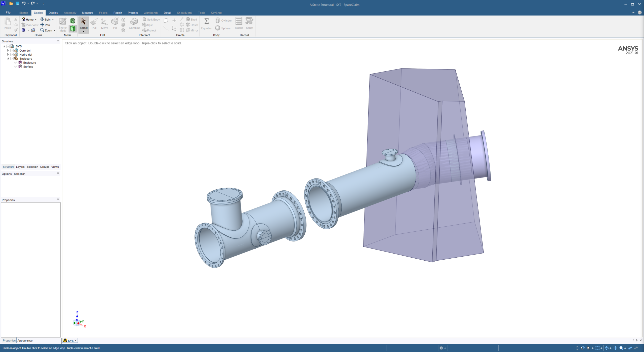
Task: Uncheck the Ovre del component
Action: coord(12,50)
